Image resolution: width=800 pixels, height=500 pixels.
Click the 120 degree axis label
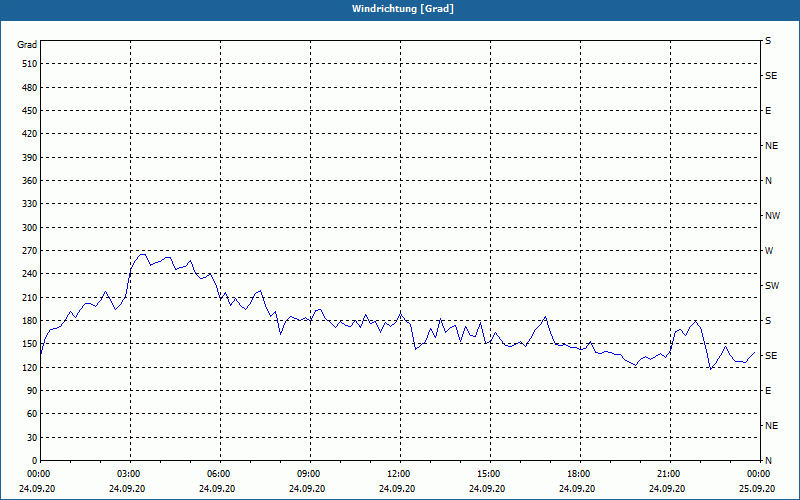point(30,367)
